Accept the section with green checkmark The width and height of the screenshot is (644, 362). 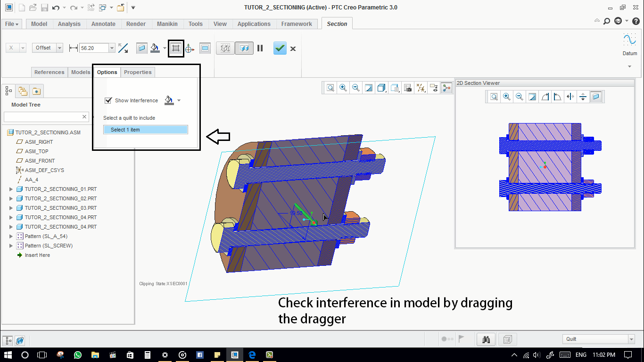coord(280,48)
